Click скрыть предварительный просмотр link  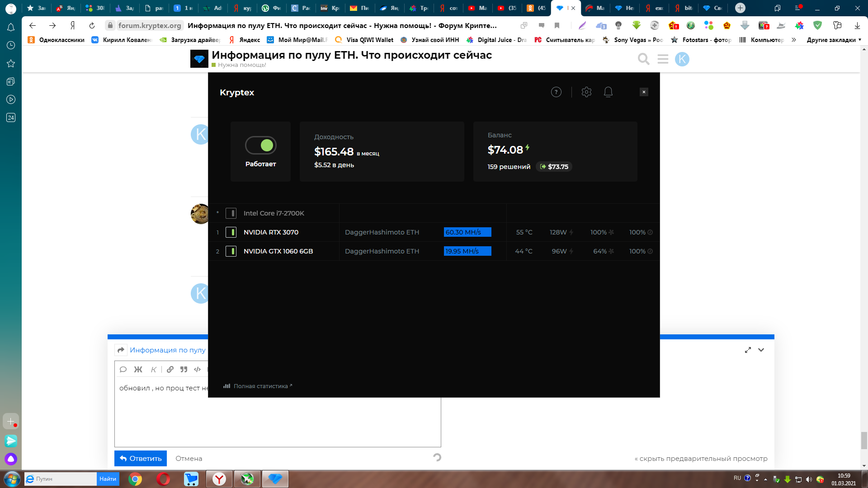coord(701,459)
